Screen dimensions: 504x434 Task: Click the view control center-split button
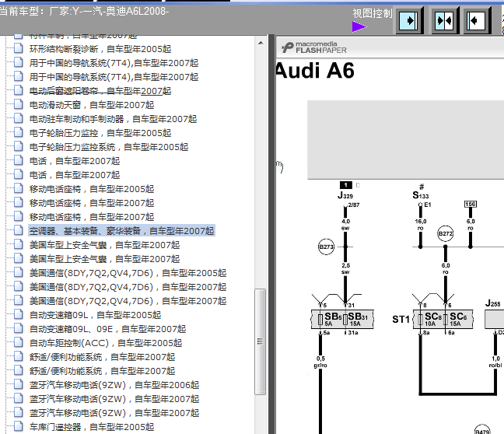click(443, 21)
